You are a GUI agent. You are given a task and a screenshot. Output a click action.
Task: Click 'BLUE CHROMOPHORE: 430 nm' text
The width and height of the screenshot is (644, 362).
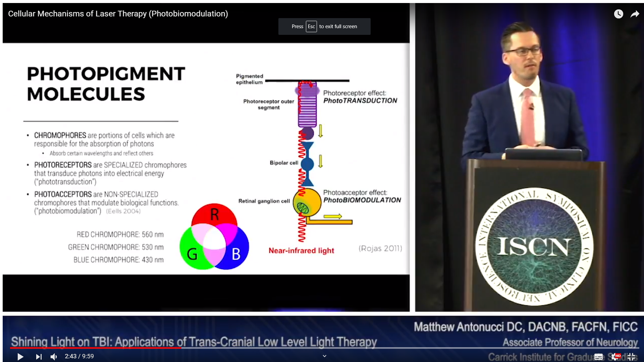(118, 260)
